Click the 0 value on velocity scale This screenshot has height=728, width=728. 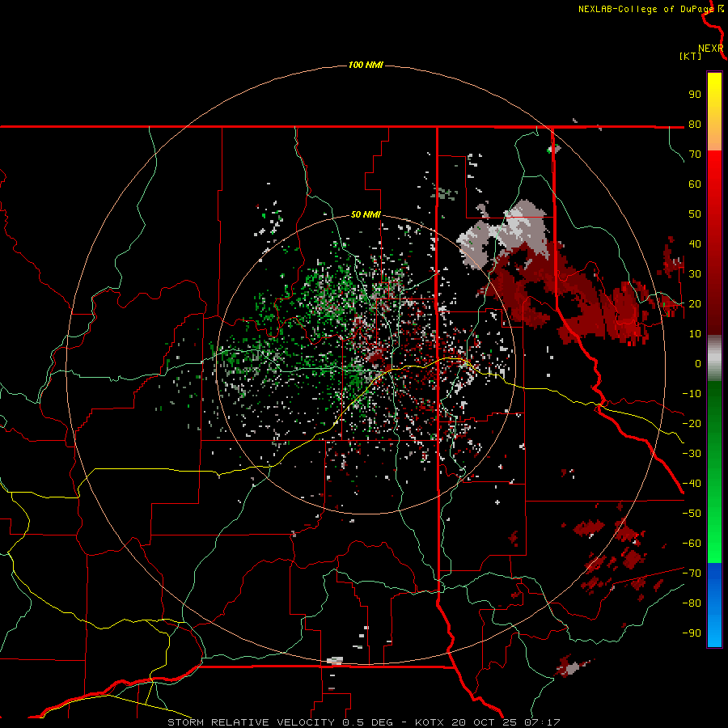(x=698, y=364)
